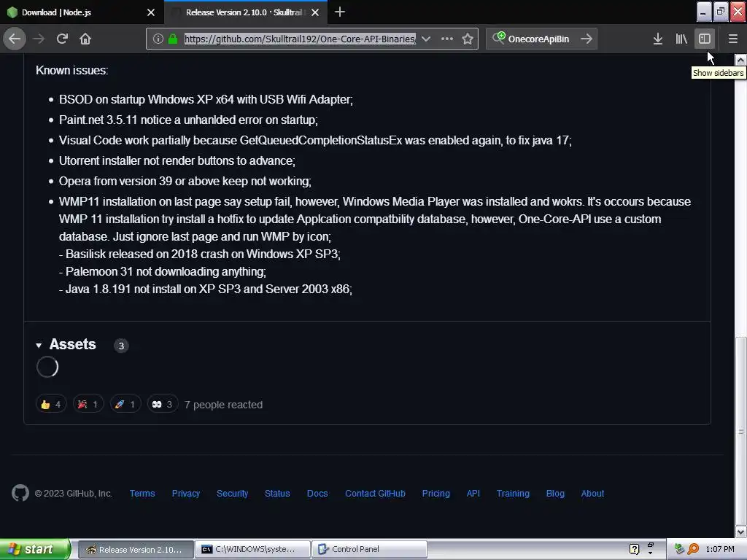Open the Contact GitHub link
This screenshot has height=560, width=747.
pyautogui.click(x=375, y=494)
